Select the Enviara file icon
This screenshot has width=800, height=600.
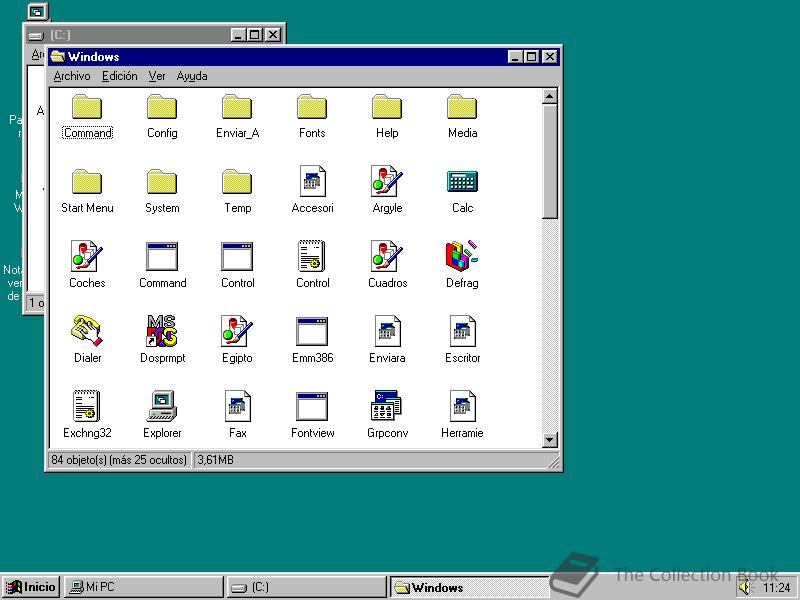coord(387,331)
